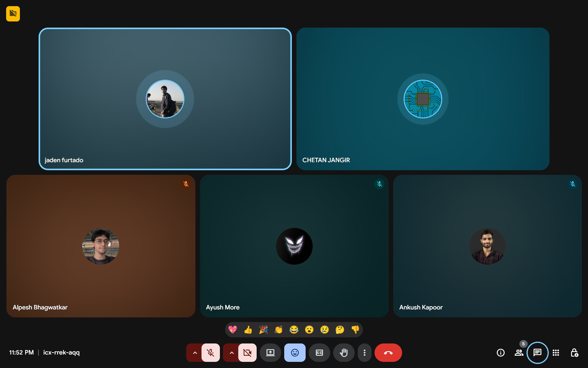Open host controls lock icon
Image resolution: width=588 pixels, height=368 pixels.
click(x=574, y=353)
